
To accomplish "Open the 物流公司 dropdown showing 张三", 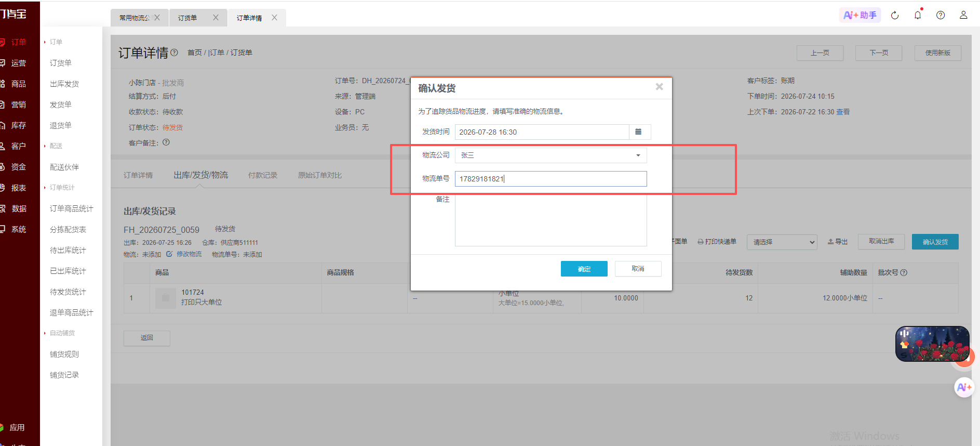I will [x=551, y=155].
